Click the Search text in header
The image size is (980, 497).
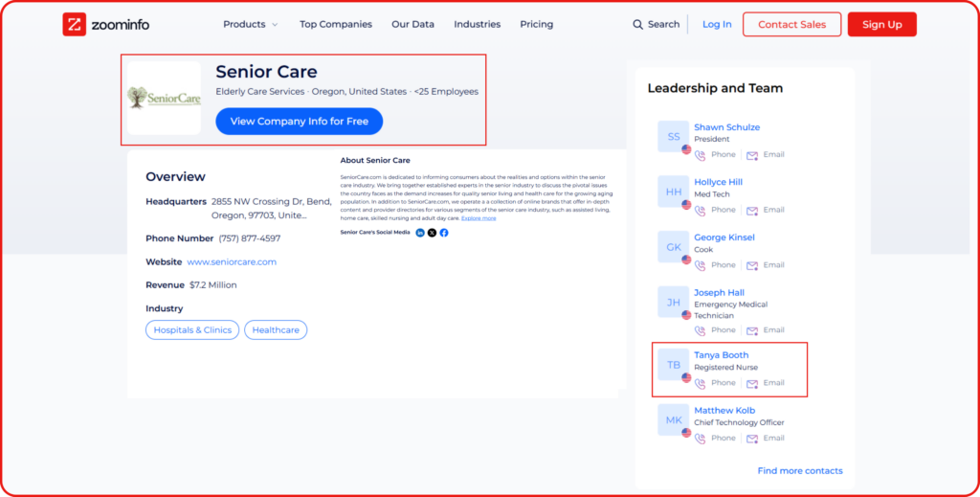[664, 24]
